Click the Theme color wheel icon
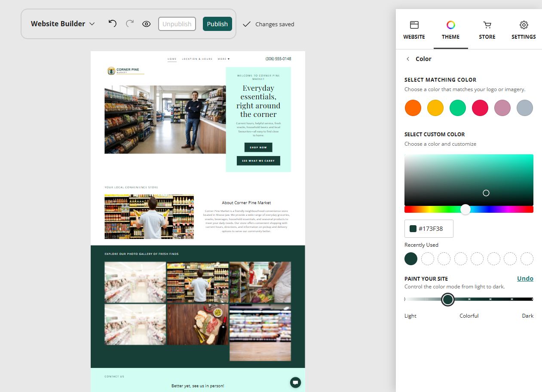Image resolution: width=542 pixels, height=392 pixels. coord(450,25)
